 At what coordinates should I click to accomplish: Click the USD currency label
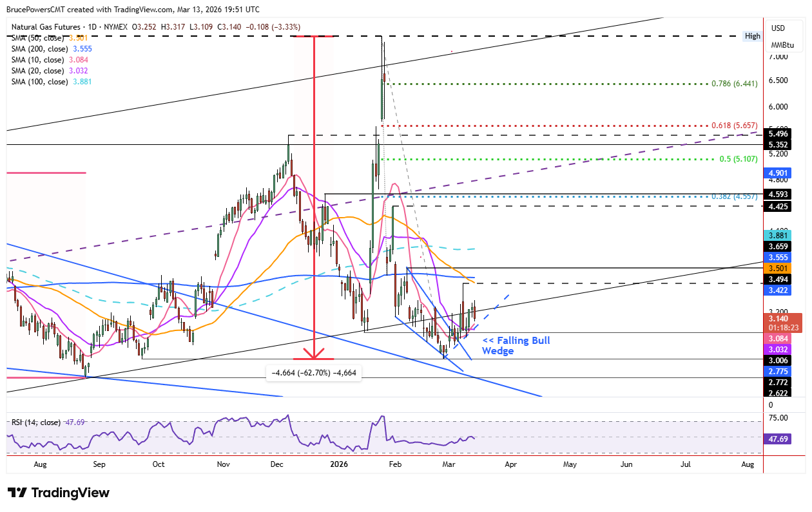tap(778, 28)
